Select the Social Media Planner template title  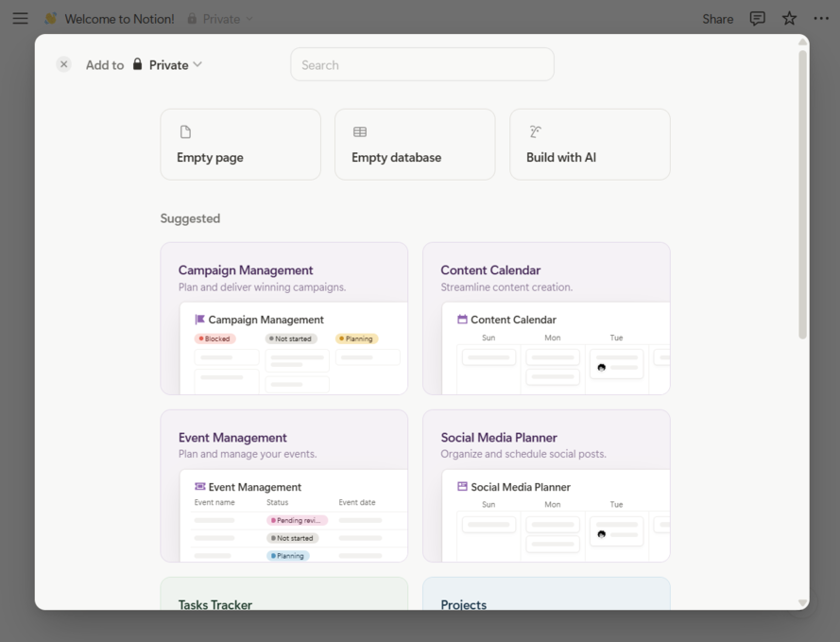tap(499, 437)
